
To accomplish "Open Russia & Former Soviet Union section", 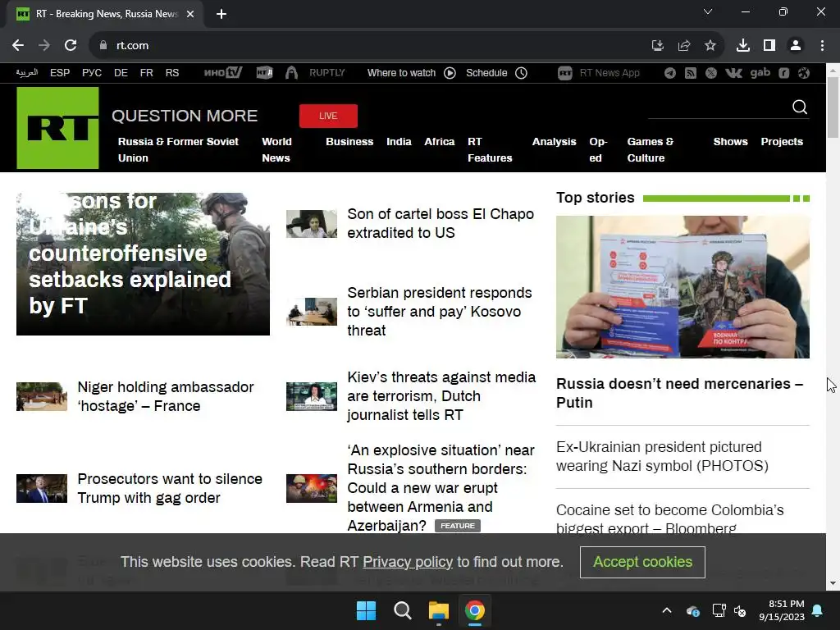I will (x=178, y=149).
